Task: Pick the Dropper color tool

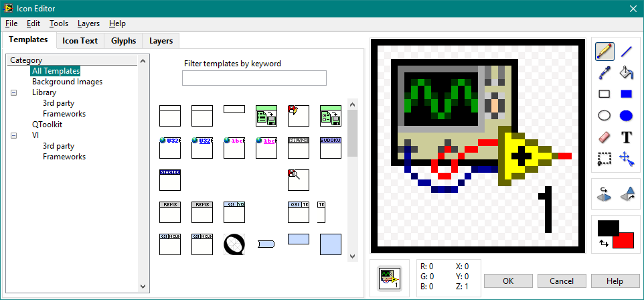Action: coord(605,72)
